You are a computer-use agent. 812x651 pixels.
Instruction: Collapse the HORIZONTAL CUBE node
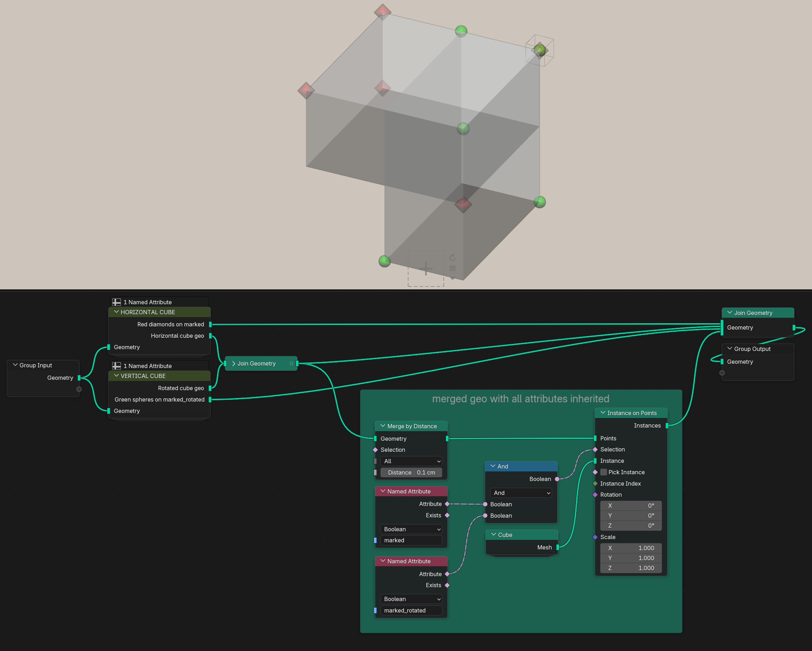point(116,312)
